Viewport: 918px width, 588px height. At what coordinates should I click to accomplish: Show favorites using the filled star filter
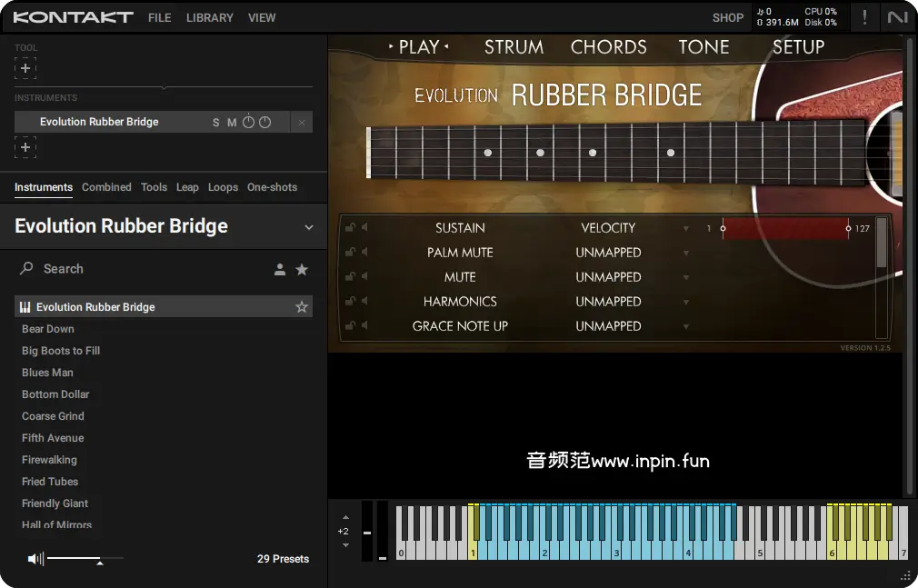click(x=302, y=269)
